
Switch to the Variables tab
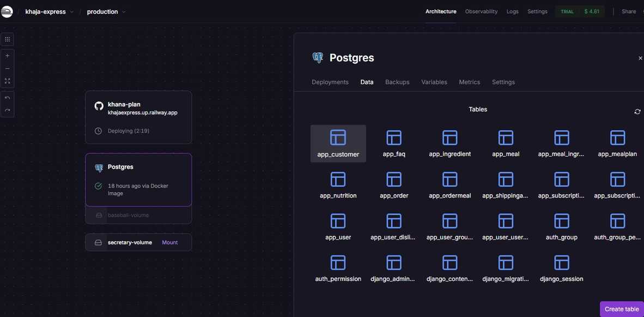pyautogui.click(x=434, y=82)
